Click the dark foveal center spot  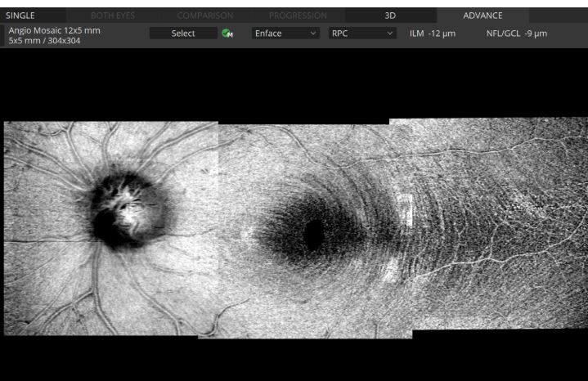(x=312, y=235)
